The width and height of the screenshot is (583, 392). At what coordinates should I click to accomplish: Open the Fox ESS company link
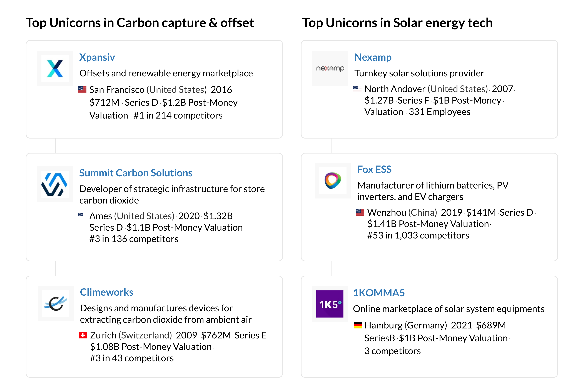pos(374,170)
